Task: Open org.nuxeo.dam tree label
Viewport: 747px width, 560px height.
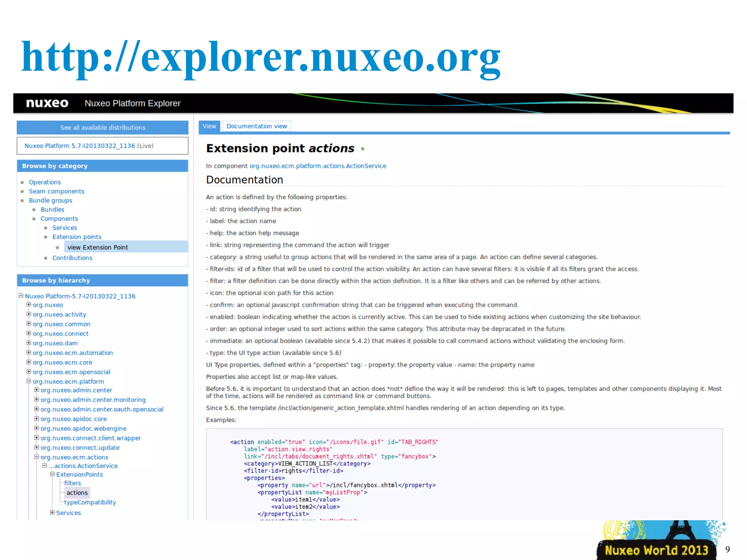Action: pos(55,343)
